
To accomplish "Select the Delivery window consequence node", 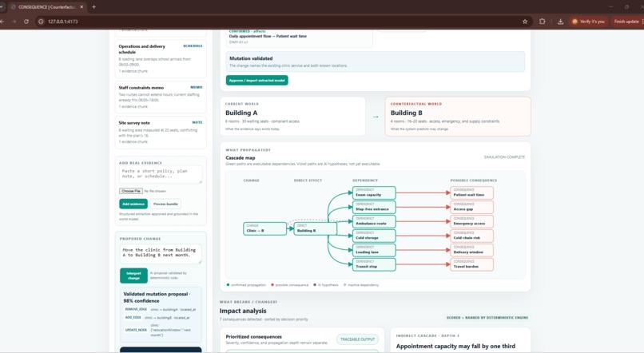I will tap(472, 250).
